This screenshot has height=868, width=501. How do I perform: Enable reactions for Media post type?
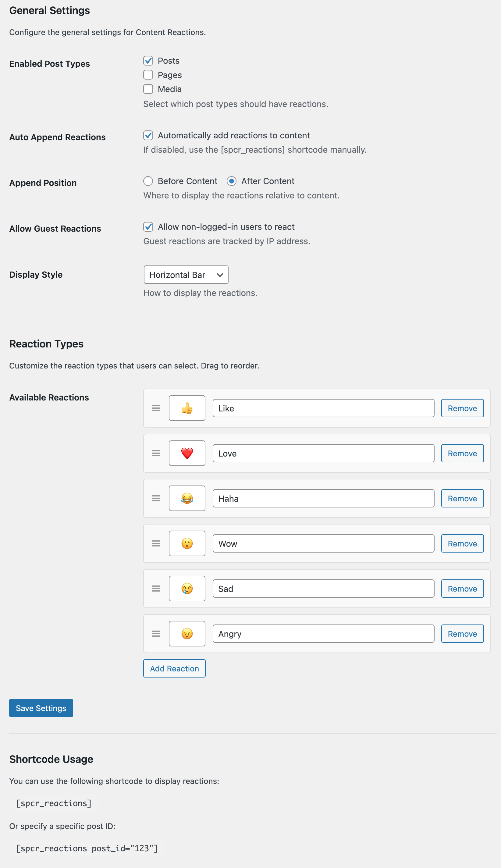coord(148,89)
